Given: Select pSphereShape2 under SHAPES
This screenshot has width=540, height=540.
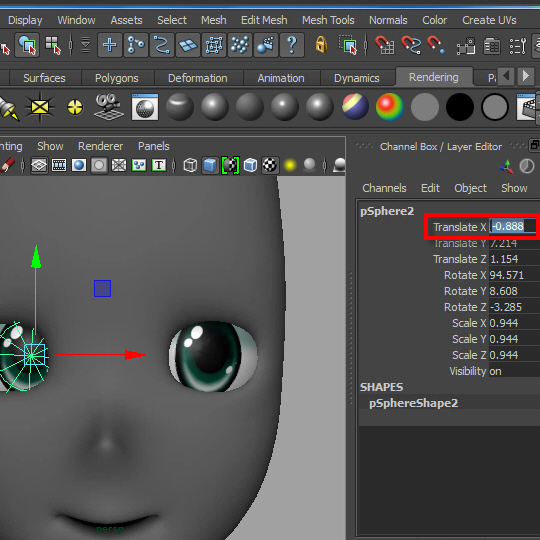Looking at the screenshot, I should 413,403.
